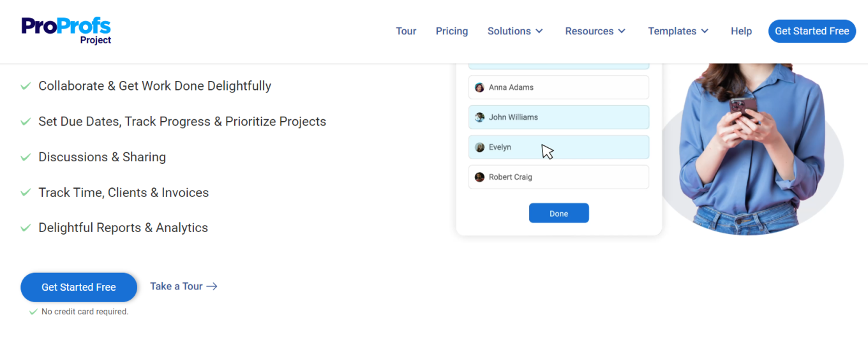Viewport: 868px width, 350px height.
Task: Go to the Pricing page
Action: [452, 31]
